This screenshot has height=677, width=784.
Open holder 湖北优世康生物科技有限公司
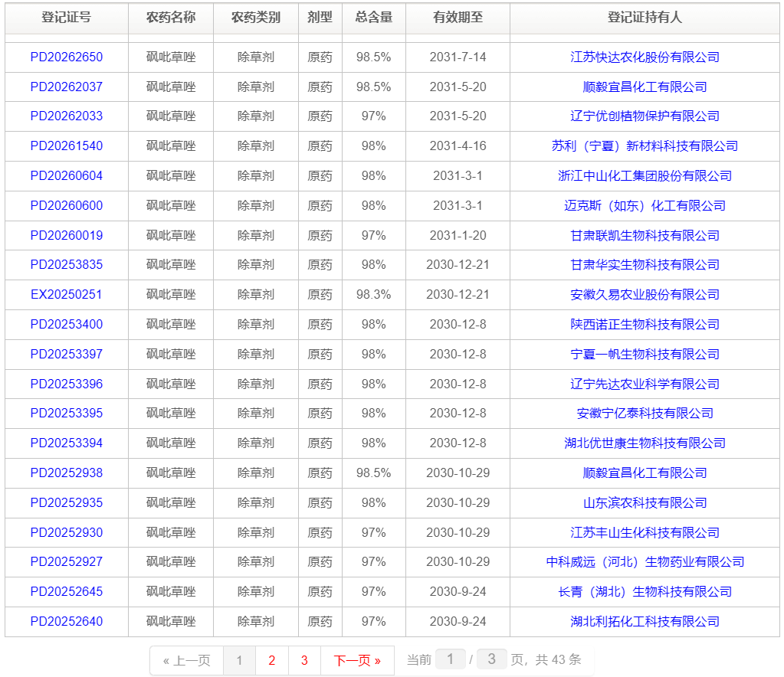point(645,443)
